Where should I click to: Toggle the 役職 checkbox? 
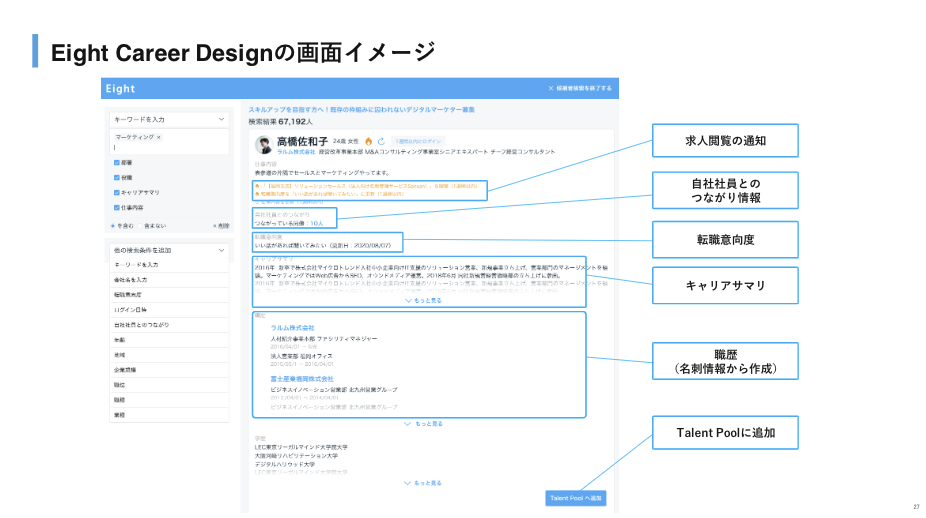coord(116,177)
